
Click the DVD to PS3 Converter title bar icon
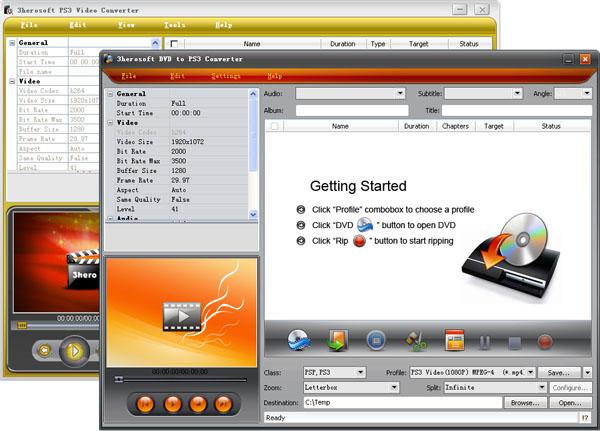click(108, 59)
